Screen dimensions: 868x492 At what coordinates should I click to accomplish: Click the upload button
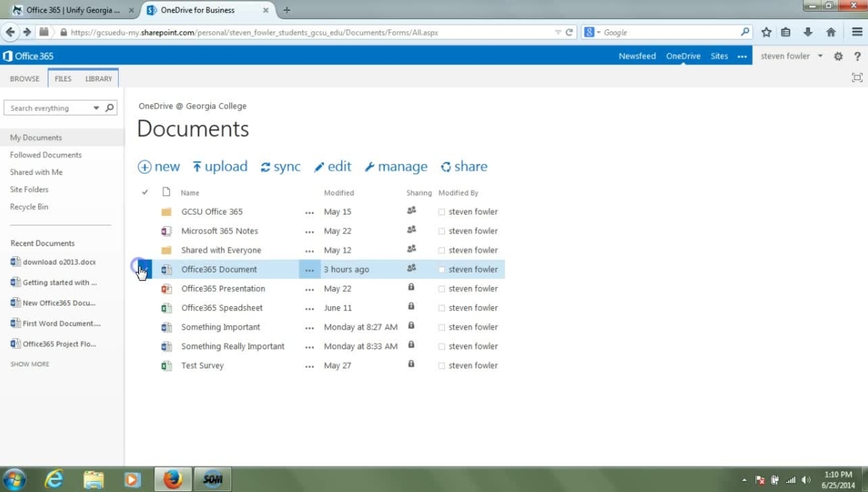click(x=220, y=166)
